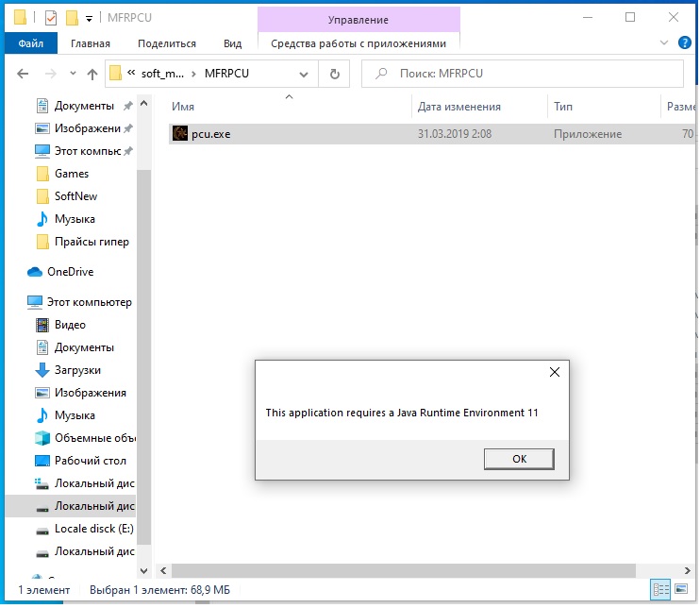Click the Properties icon in quick access toolbar
Screen dimensions: 700x608
tap(51, 18)
